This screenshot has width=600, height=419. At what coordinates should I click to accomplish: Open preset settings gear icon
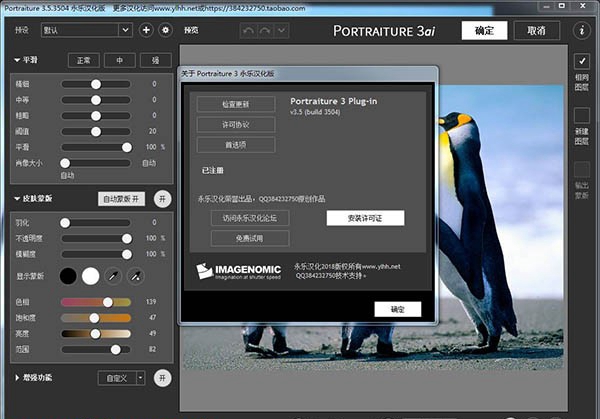click(165, 30)
